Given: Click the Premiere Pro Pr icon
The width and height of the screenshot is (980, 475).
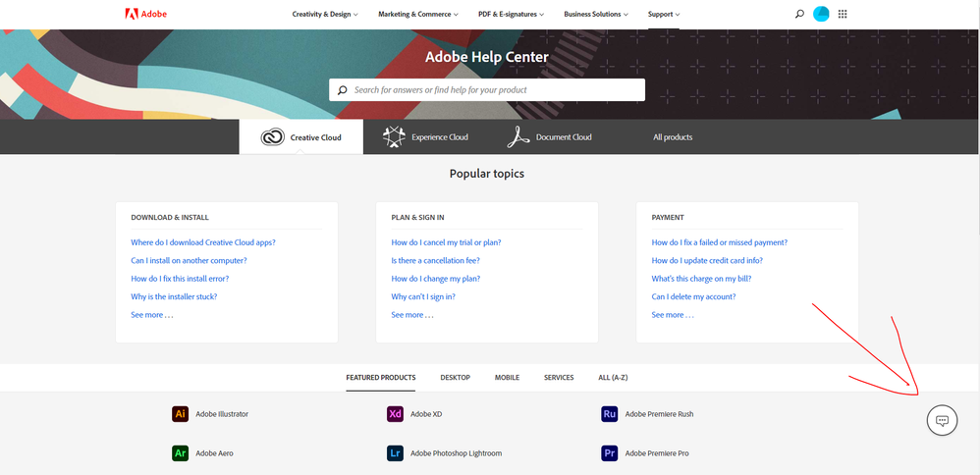Looking at the screenshot, I should [x=610, y=453].
